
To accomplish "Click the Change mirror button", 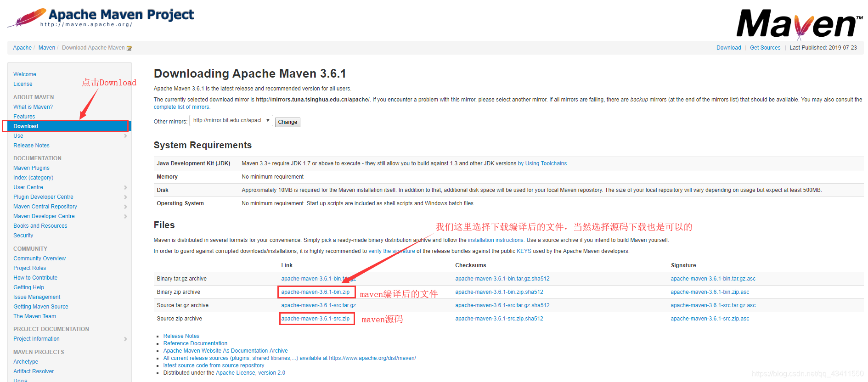I will (287, 122).
